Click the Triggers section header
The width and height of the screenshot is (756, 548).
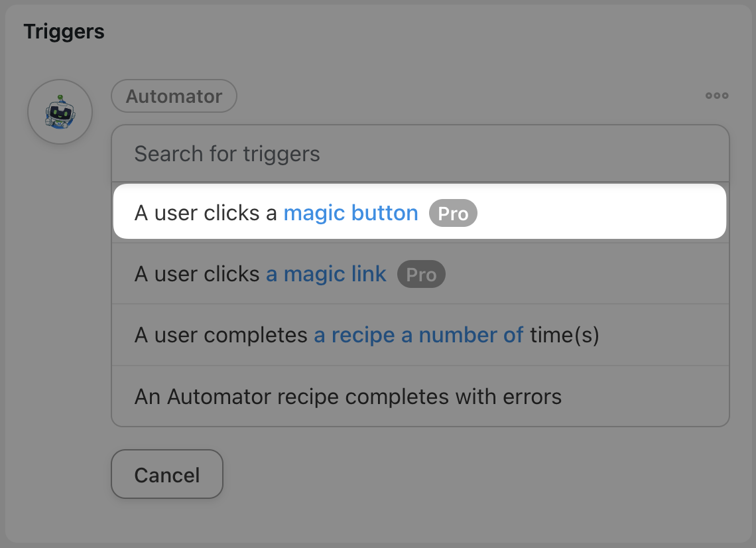coord(64,31)
